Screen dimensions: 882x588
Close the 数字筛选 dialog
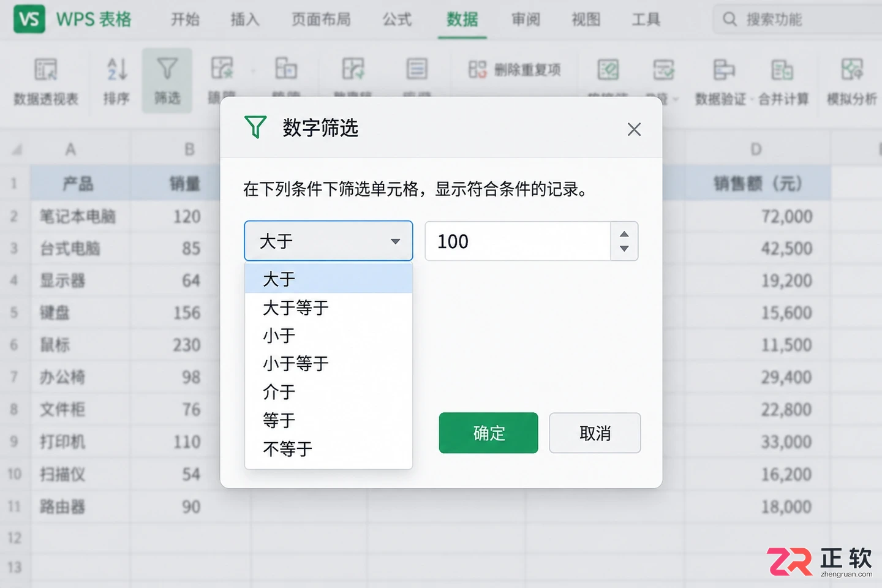coord(634,129)
